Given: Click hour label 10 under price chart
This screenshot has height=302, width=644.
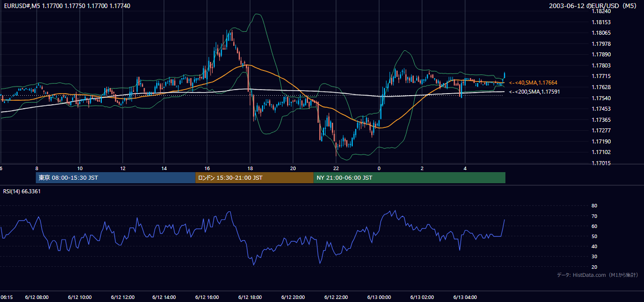Looking at the screenshot, I should coord(80,168).
